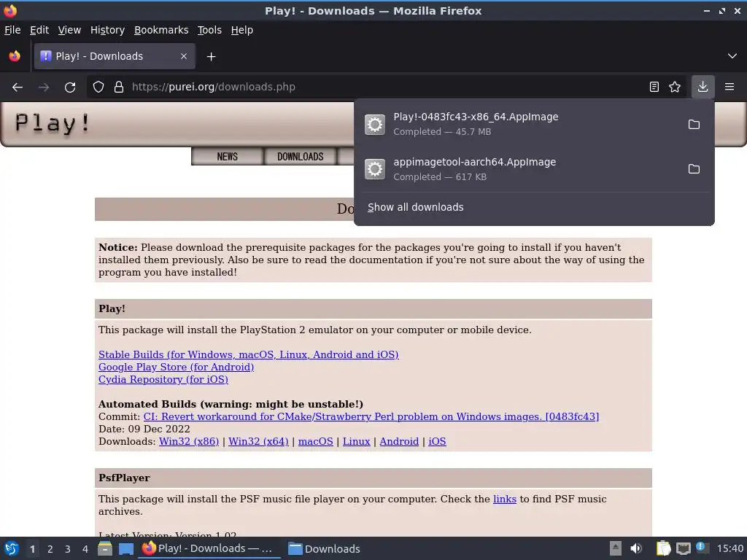Click the site security padlock icon

tap(119, 87)
